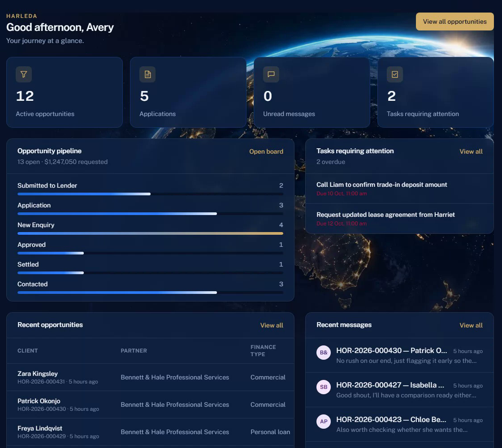Open the Applications stat card
Image resolution: width=502 pixels, height=448 pixels.
pos(188,92)
